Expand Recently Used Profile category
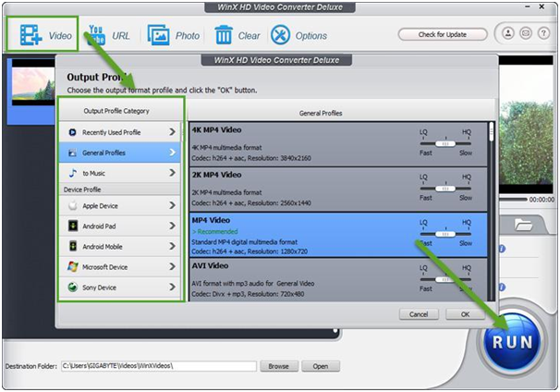 point(120,132)
